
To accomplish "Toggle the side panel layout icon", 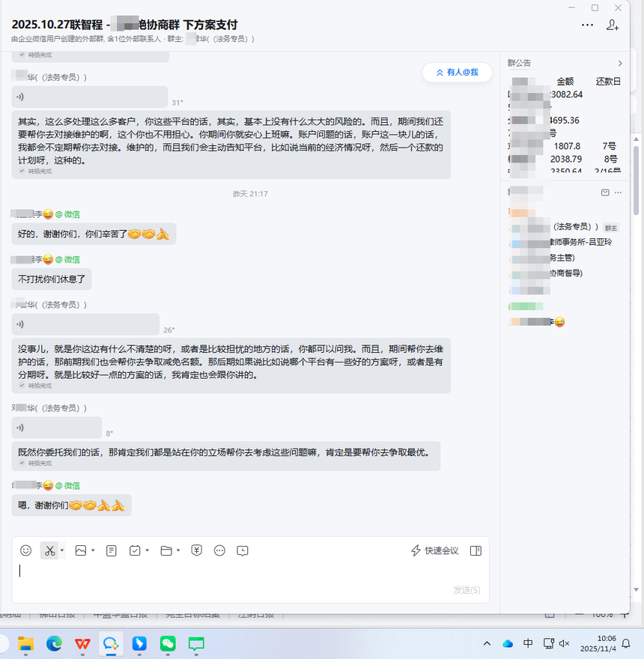I will click(476, 550).
